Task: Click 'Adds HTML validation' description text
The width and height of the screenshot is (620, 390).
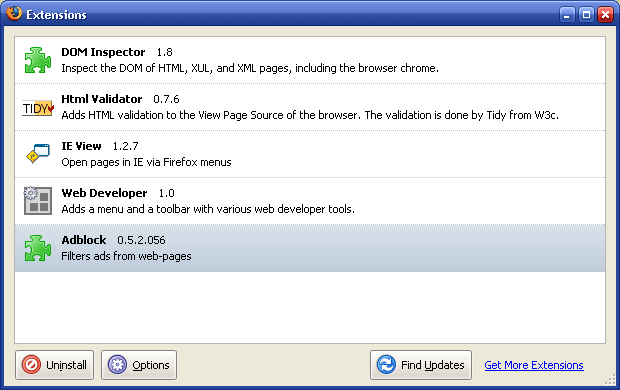Action: tap(310, 115)
